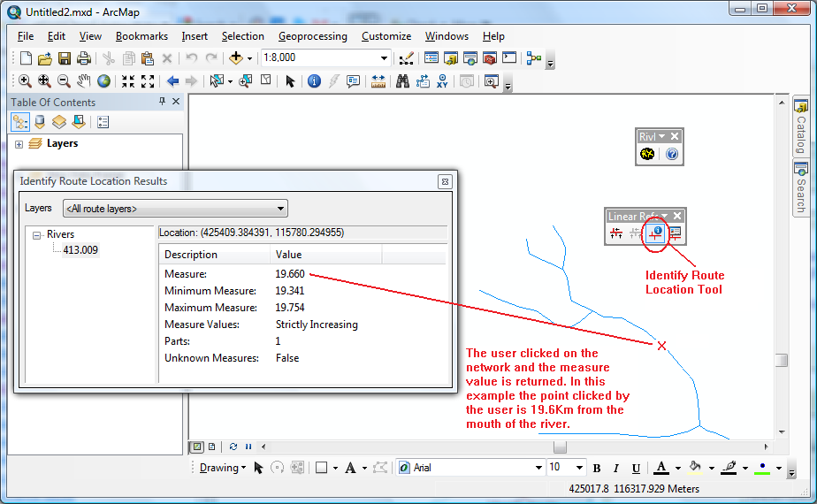817x504 pixels.
Task: Select the Identify tool
Action: (x=314, y=81)
